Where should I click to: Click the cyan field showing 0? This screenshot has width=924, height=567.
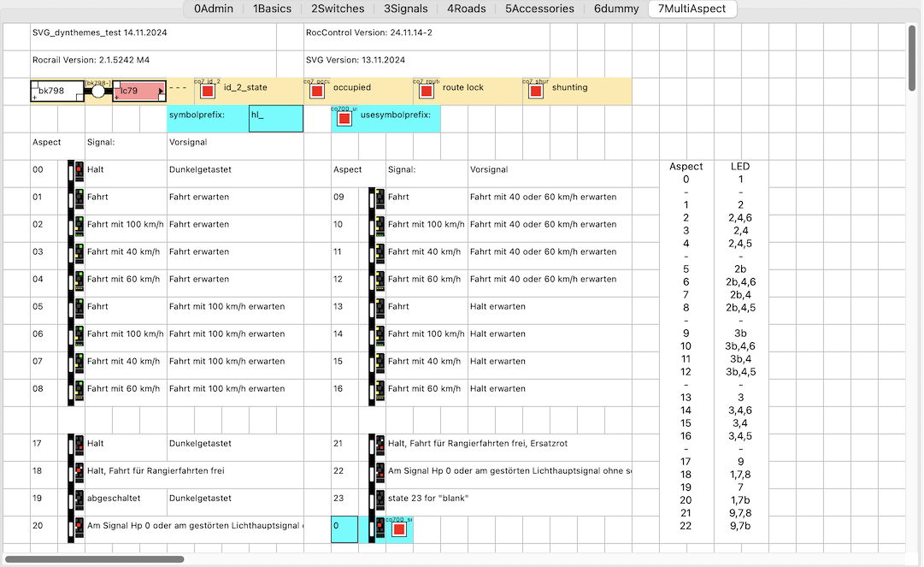click(x=344, y=529)
